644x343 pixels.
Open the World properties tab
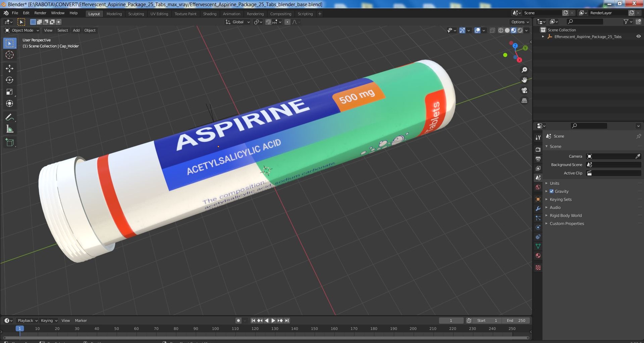tap(538, 187)
